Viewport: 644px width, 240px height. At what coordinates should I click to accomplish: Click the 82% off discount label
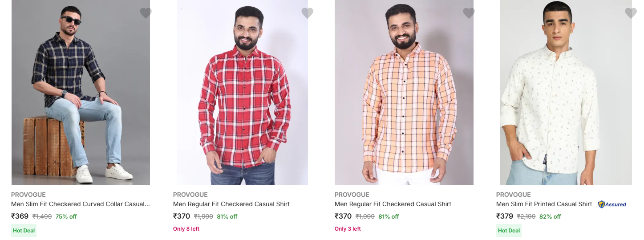pos(550,217)
